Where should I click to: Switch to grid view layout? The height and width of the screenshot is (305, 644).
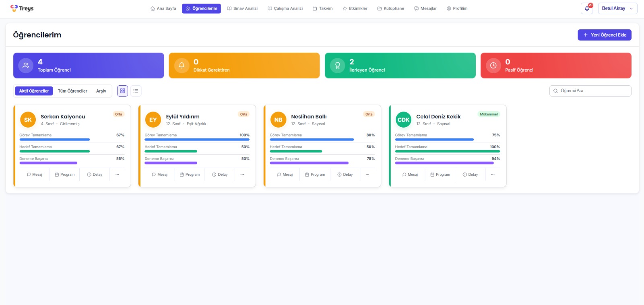coord(122,91)
